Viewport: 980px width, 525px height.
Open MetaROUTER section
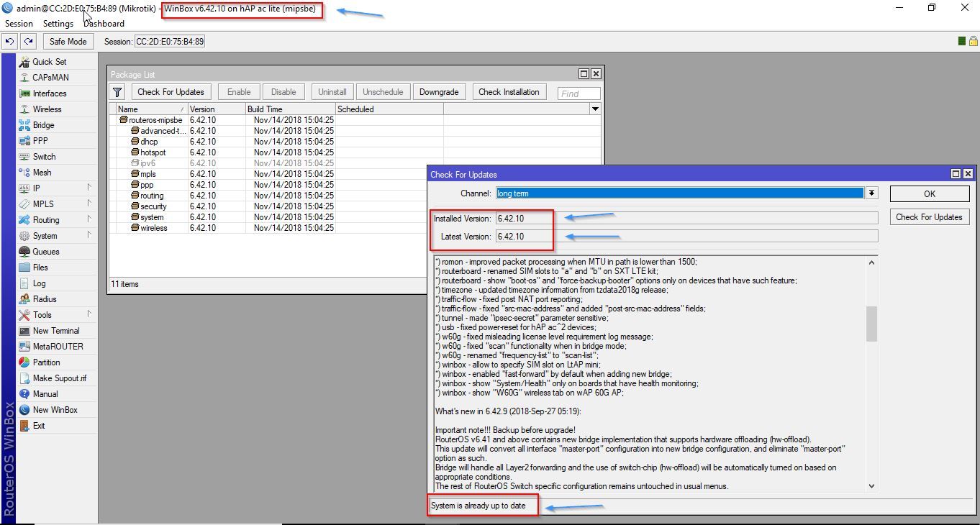58,347
